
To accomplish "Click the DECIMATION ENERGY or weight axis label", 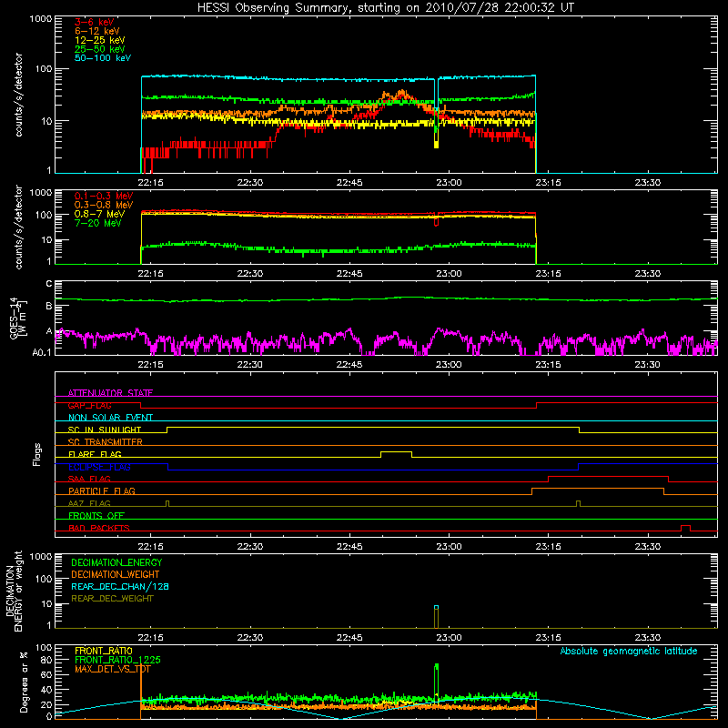I will coord(14,591).
